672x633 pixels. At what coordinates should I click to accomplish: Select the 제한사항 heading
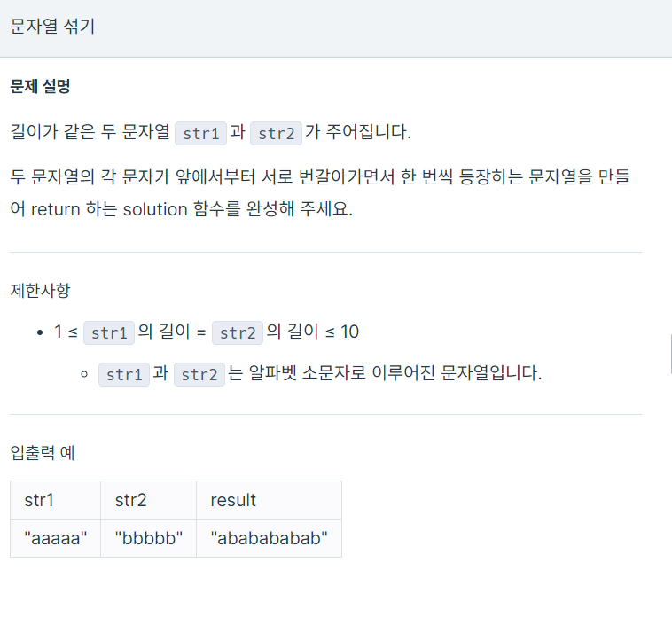coord(40,291)
